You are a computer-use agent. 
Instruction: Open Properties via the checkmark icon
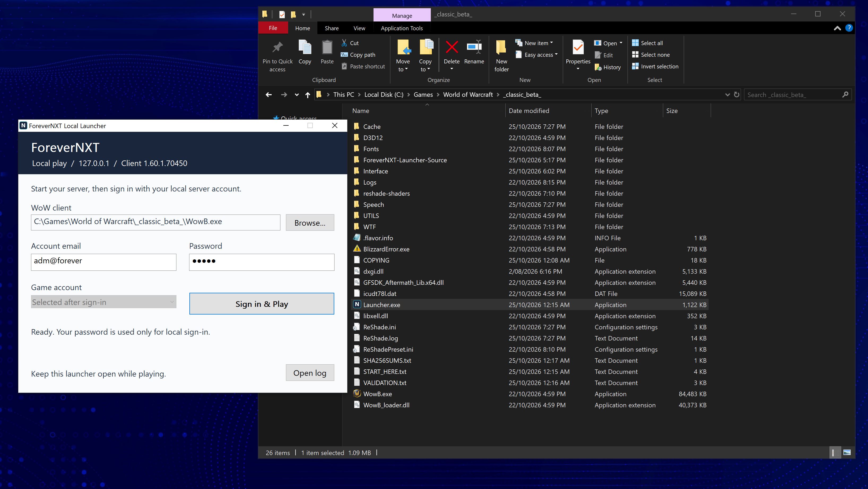click(x=578, y=47)
